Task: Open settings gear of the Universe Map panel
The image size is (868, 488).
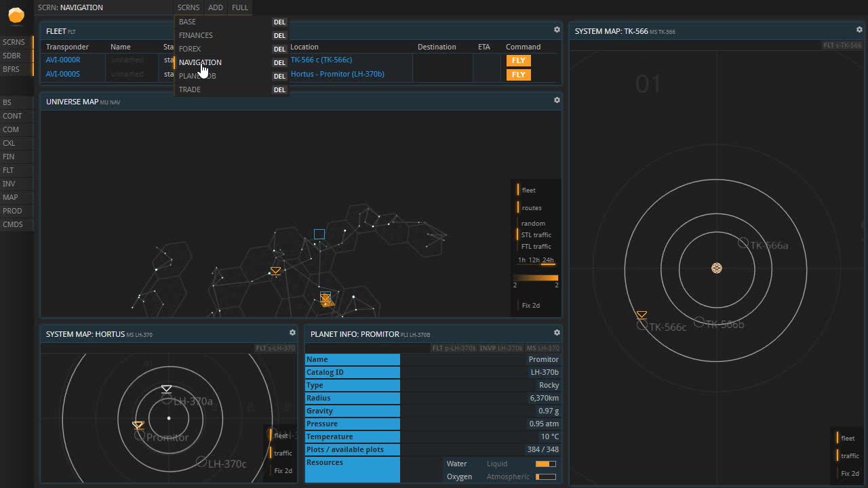Action: click(x=557, y=100)
